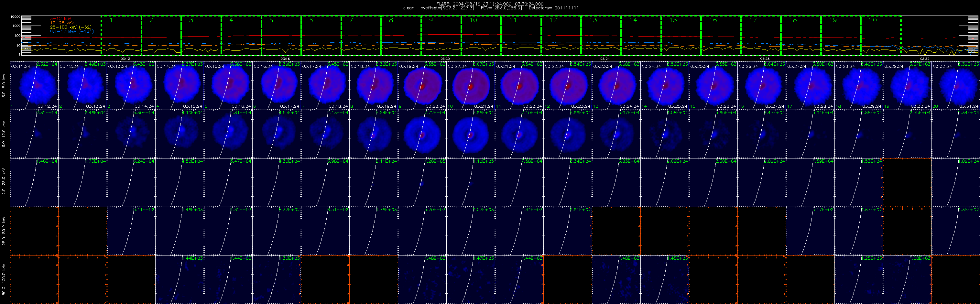Choose the 25.0-50.0 keV image labeled 2.07E+03
Viewport: 980px width, 304px height.
point(471,231)
